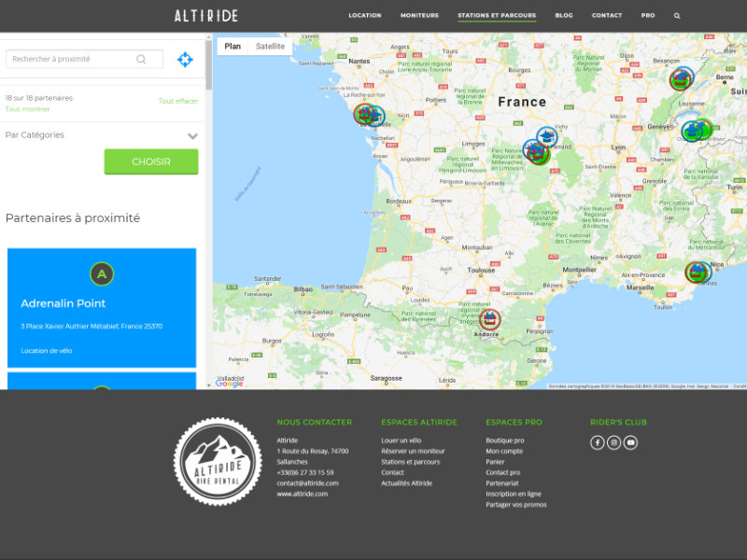747x560 pixels.
Task: Open the Blog menu item
Action: click(564, 15)
